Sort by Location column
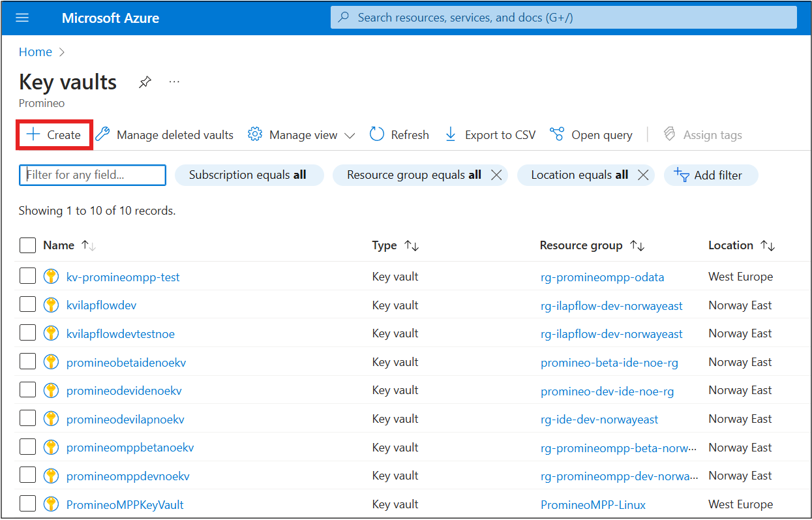 coord(768,245)
